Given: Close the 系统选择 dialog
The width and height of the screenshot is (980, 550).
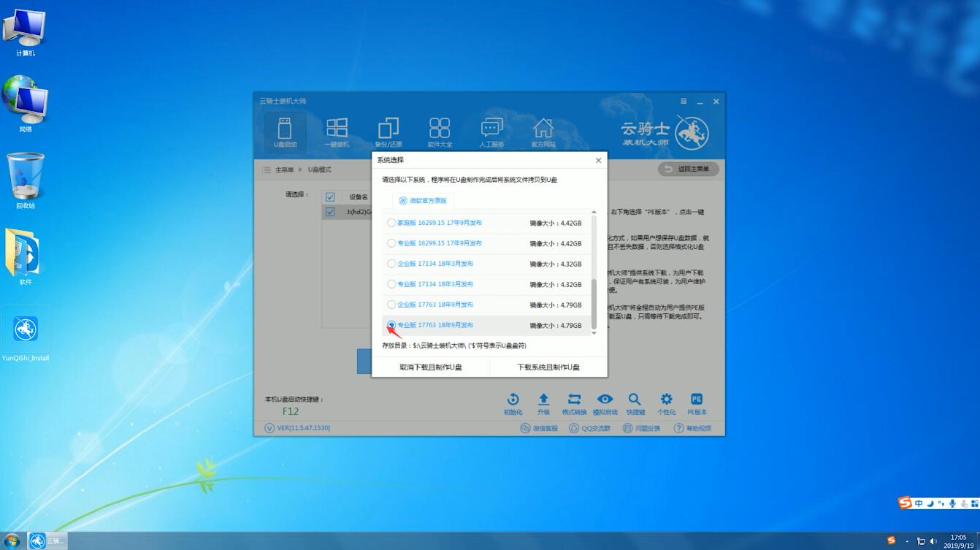Looking at the screenshot, I should coord(598,160).
